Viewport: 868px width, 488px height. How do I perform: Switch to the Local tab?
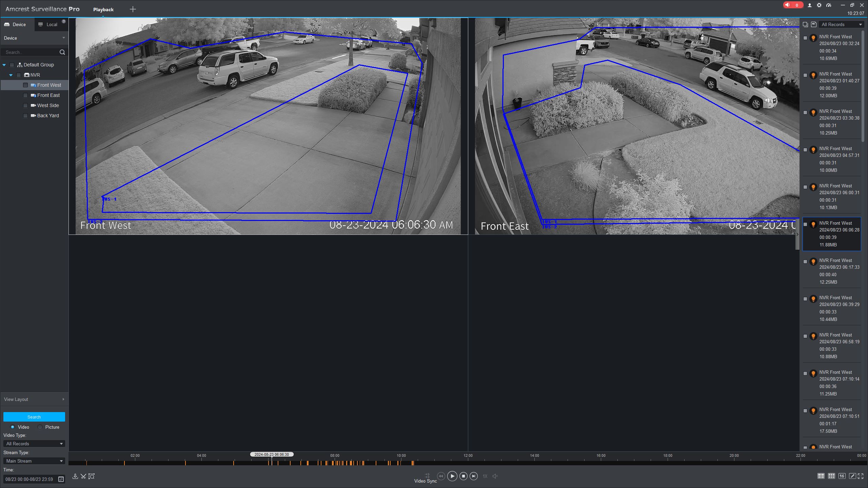click(51, 24)
